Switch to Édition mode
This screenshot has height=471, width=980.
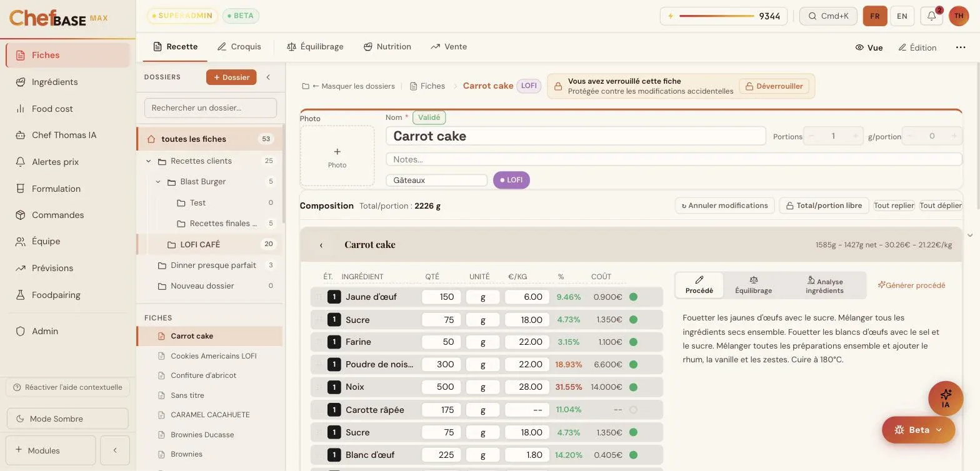coord(917,47)
